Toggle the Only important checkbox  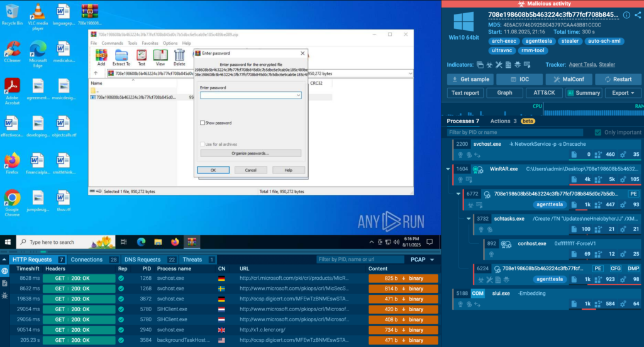(x=597, y=133)
